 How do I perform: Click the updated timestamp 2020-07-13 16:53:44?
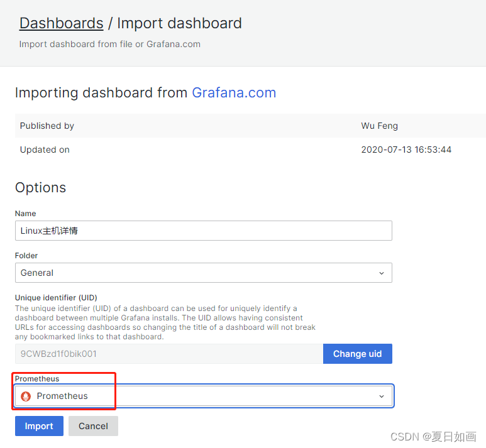tap(406, 150)
